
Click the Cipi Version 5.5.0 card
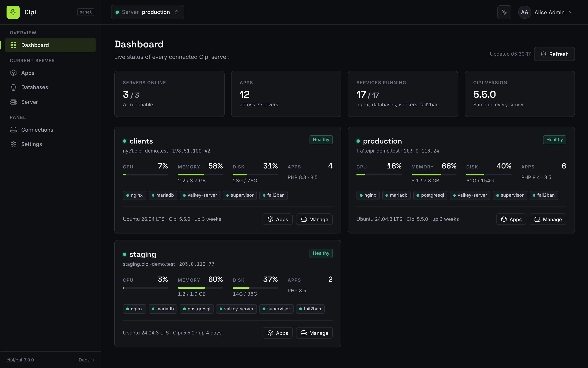click(519, 94)
